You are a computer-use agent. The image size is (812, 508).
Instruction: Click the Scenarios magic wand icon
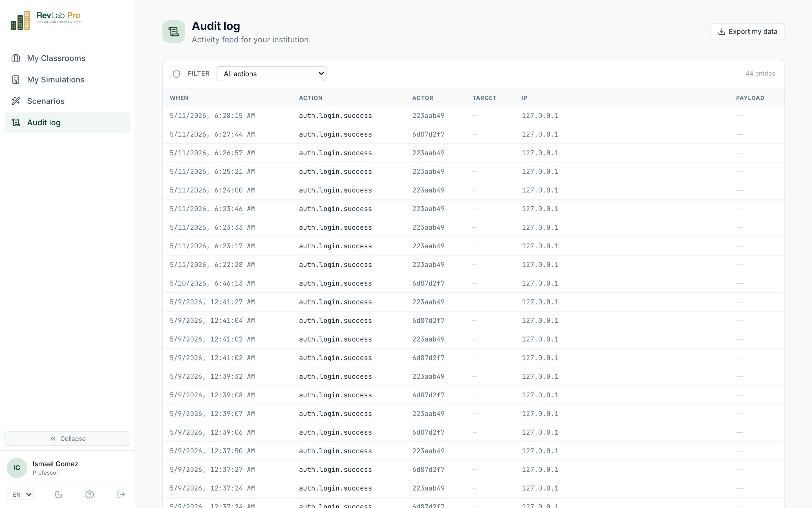pos(16,101)
